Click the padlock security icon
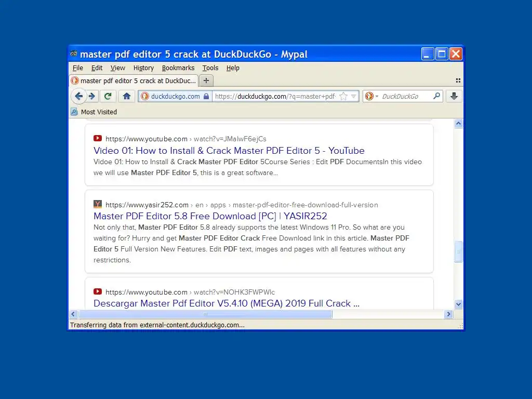 (x=206, y=96)
